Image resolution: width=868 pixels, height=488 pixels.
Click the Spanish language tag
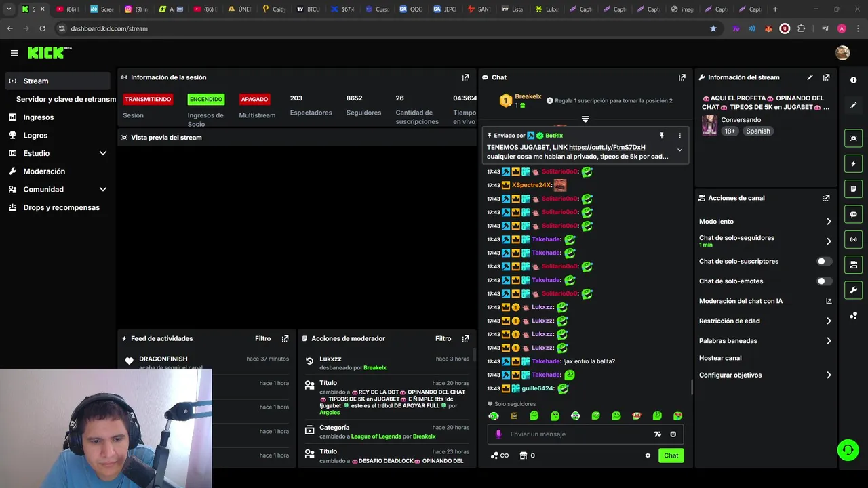coord(757,131)
